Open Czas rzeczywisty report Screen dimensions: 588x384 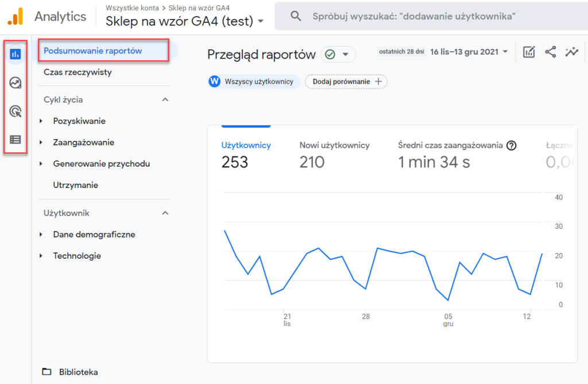point(78,72)
